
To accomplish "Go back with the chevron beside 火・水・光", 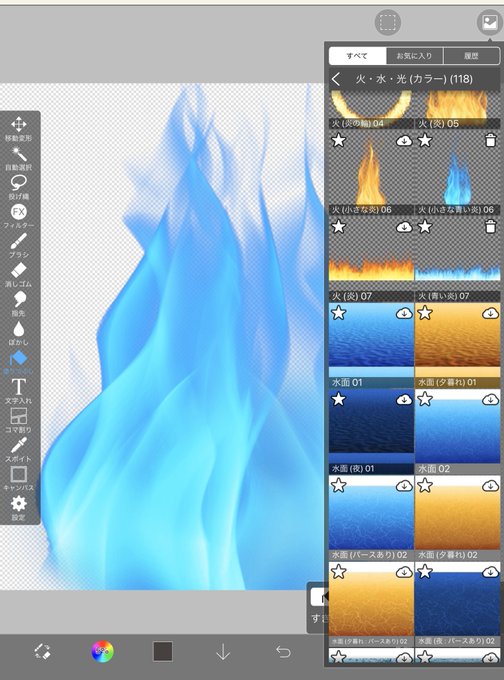I will click(336, 79).
